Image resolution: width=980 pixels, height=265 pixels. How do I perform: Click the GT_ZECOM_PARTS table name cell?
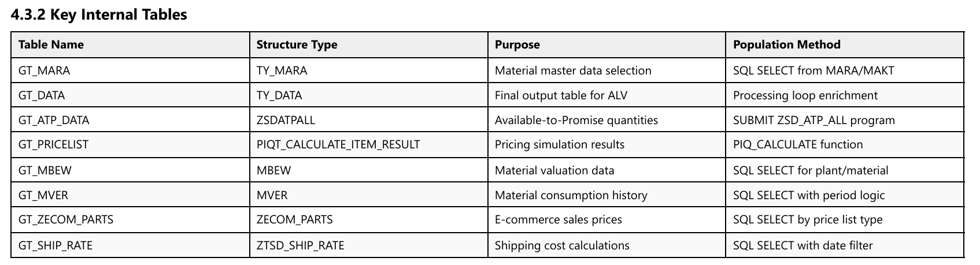(66, 219)
